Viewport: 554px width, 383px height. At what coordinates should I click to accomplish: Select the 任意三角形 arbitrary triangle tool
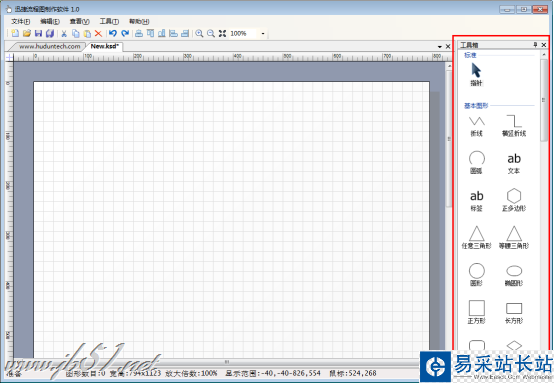click(477, 237)
